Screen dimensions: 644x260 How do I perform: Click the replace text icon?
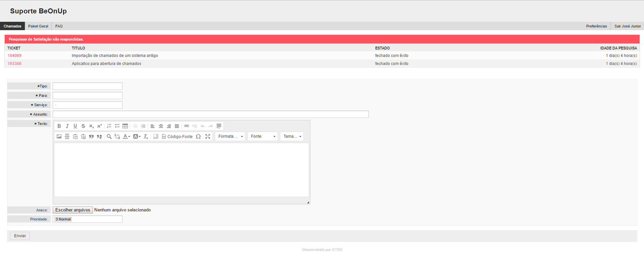[117, 136]
